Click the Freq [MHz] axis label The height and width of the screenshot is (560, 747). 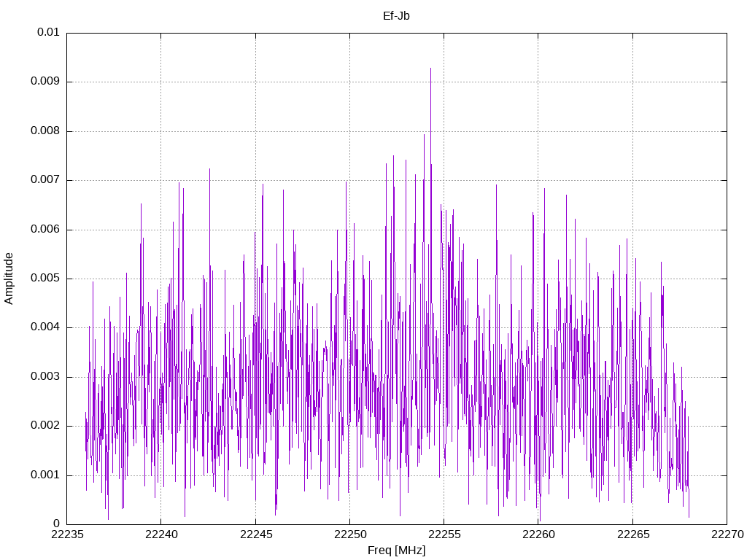(396, 551)
